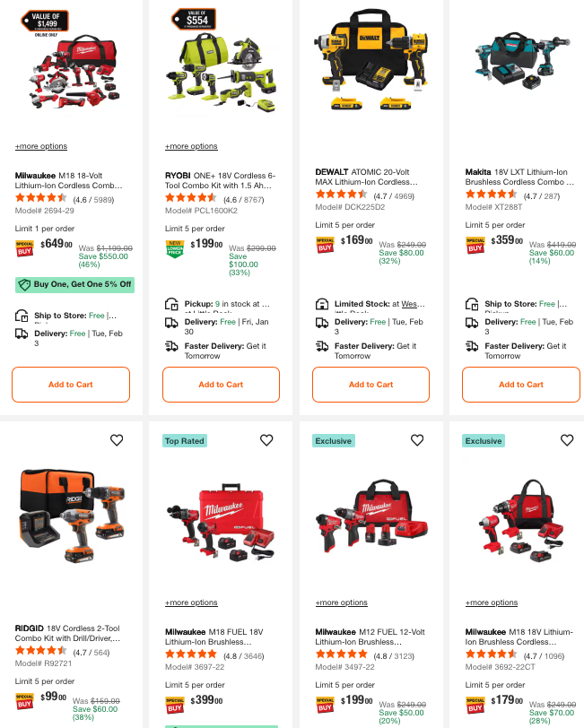Click Special Buy badge on DEWALT $169 price
This screenshot has height=728, width=584.
325,245
